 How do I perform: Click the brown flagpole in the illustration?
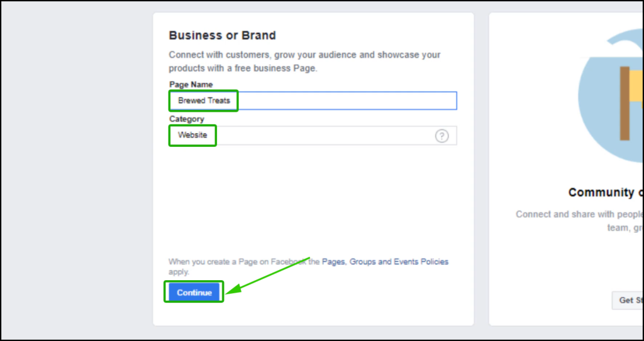click(625, 104)
